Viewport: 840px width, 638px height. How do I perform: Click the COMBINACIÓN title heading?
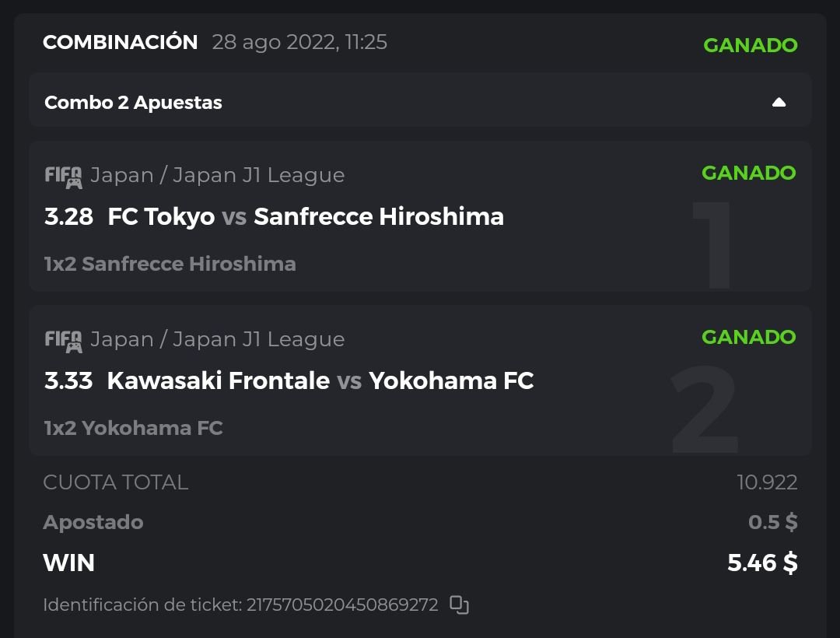tap(120, 42)
